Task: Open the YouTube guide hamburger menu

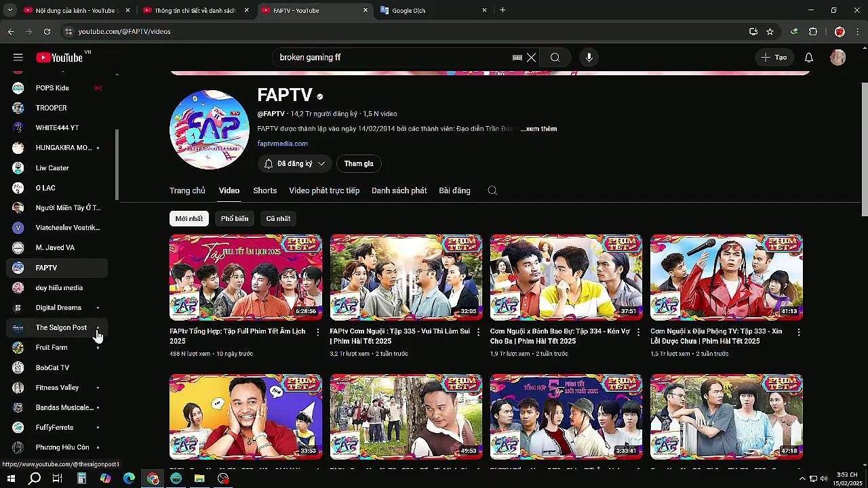Action: pos(18,58)
